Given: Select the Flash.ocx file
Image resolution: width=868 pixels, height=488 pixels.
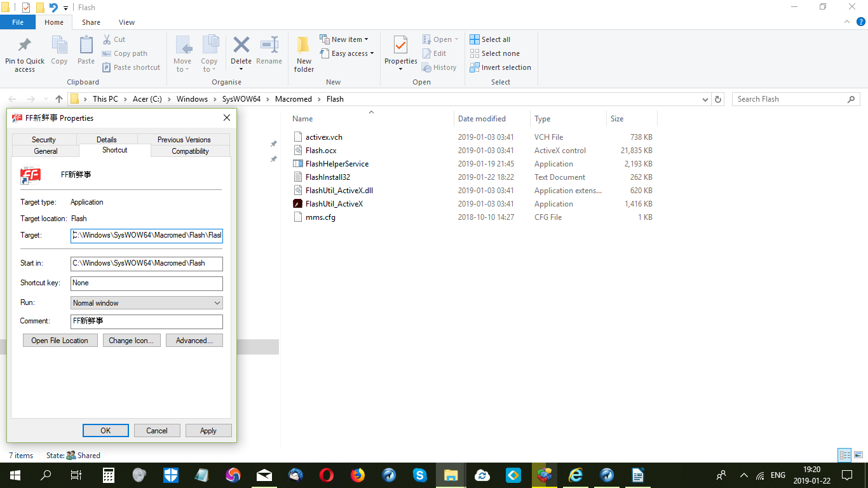Looking at the screenshot, I should [x=321, y=151].
